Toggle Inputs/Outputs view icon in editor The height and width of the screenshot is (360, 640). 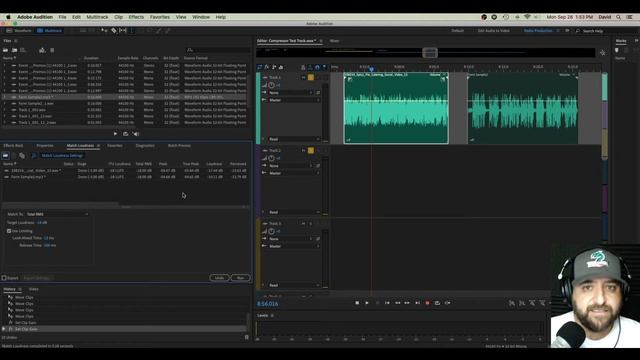260,67
